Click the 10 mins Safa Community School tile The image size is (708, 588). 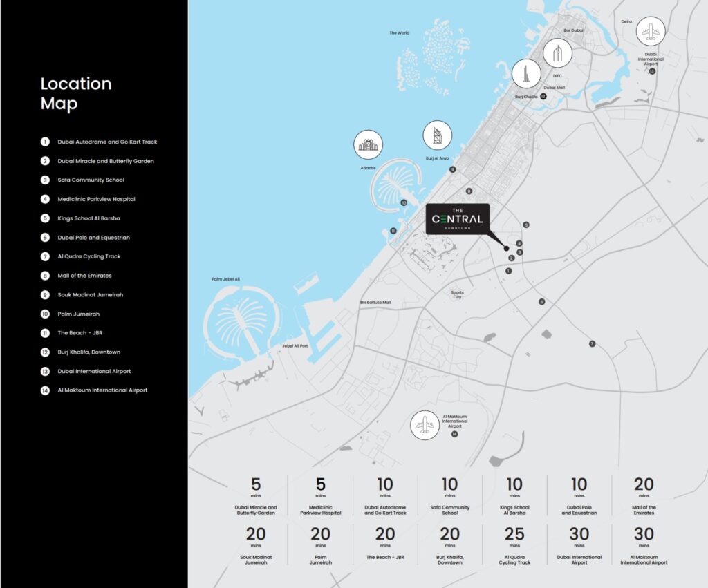point(449,496)
